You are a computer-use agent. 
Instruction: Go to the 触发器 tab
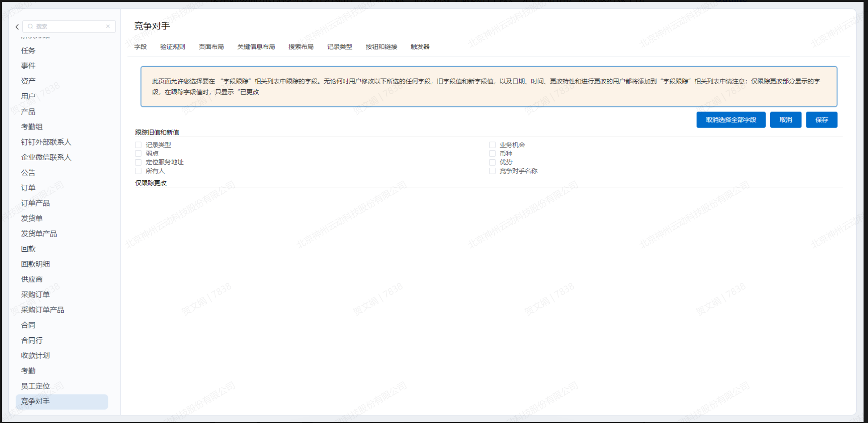(420, 47)
